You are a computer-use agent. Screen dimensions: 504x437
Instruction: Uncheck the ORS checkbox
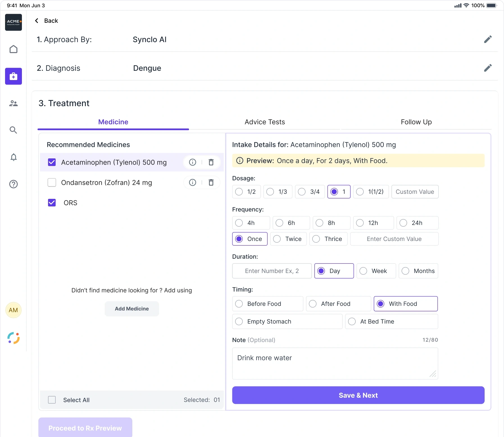(52, 203)
